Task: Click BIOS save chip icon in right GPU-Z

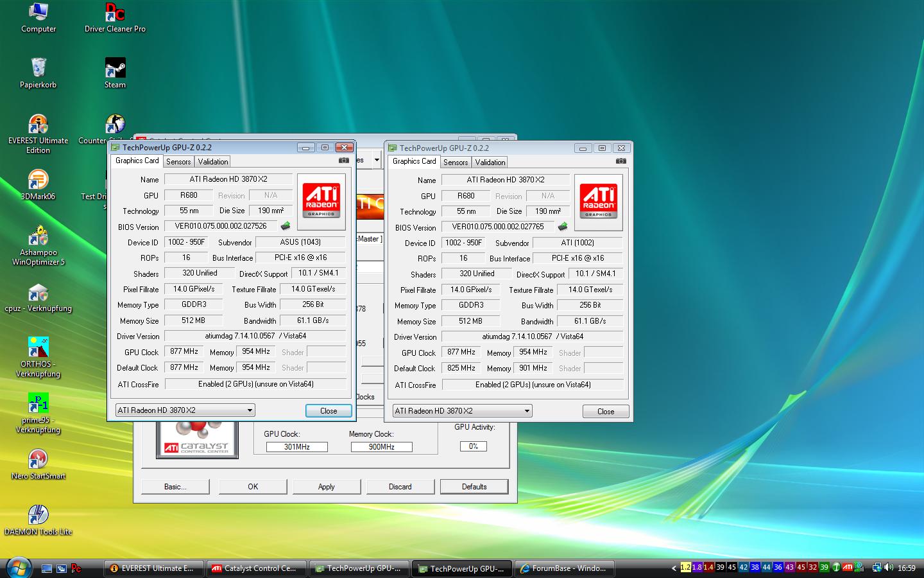Action: 563,227
